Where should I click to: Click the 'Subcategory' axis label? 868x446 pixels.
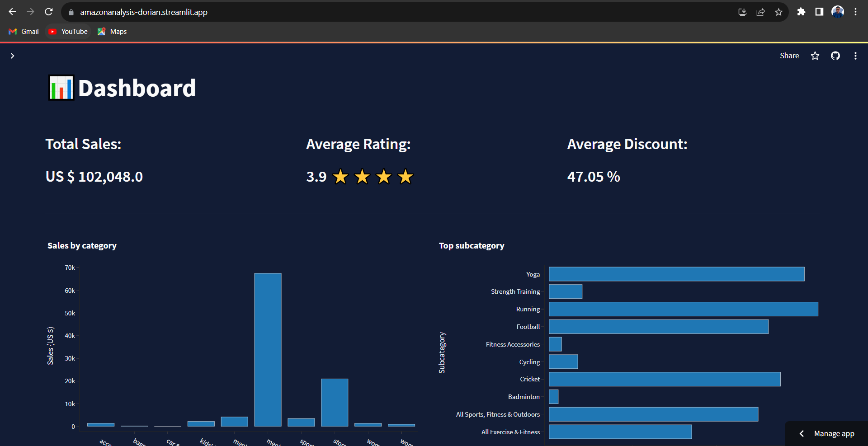tap(442, 353)
